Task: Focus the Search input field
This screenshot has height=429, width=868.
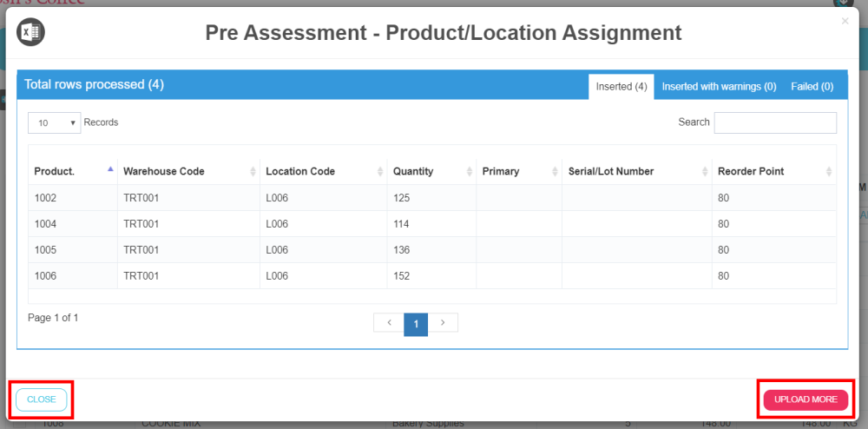Action: (x=775, y=122)
